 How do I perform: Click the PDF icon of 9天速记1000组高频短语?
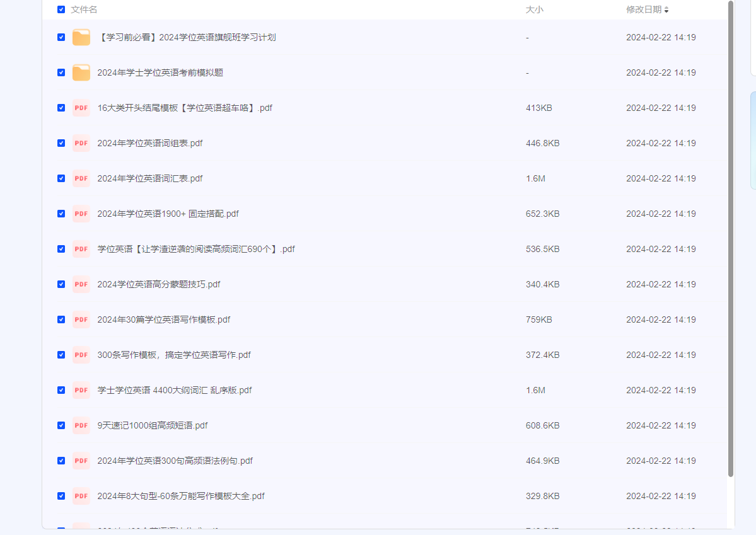(x=81, y=425)
